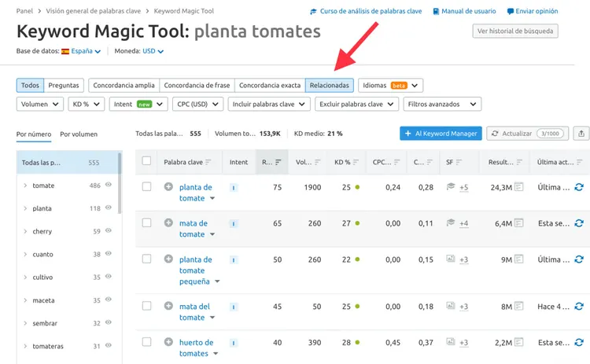Screen dimensions: 590x364
Task: Switch to Concordancia exacta
Action: point(270,86)
